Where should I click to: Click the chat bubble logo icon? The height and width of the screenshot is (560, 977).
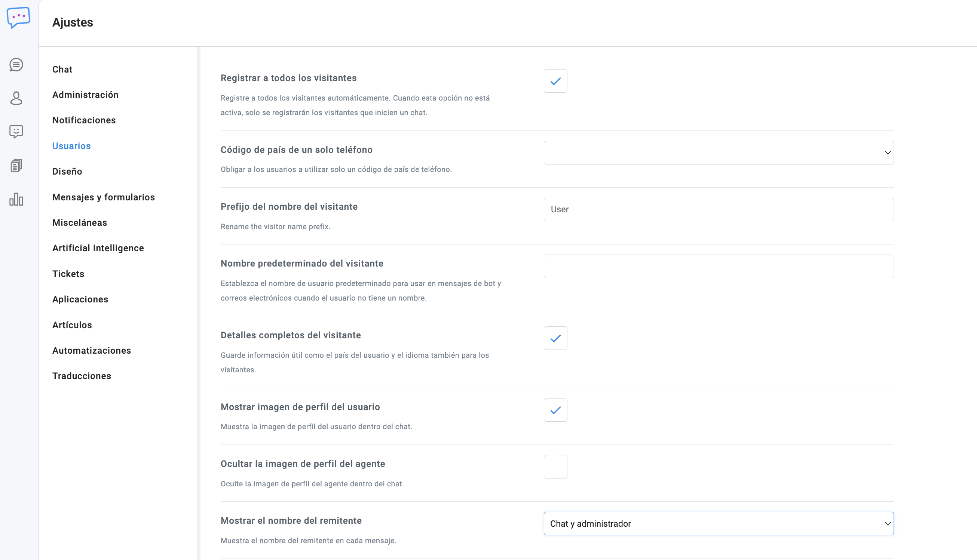18,17
